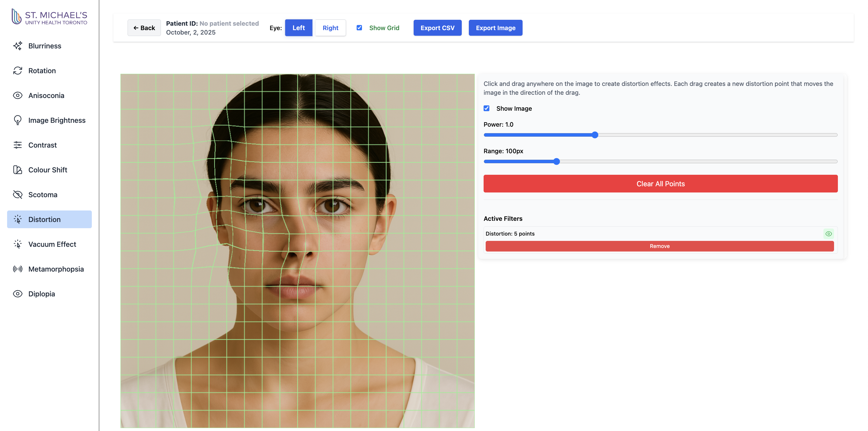Screen dimensions: 868x431
Task: Open the Image Brightness tool
Action: pos(57,120)
